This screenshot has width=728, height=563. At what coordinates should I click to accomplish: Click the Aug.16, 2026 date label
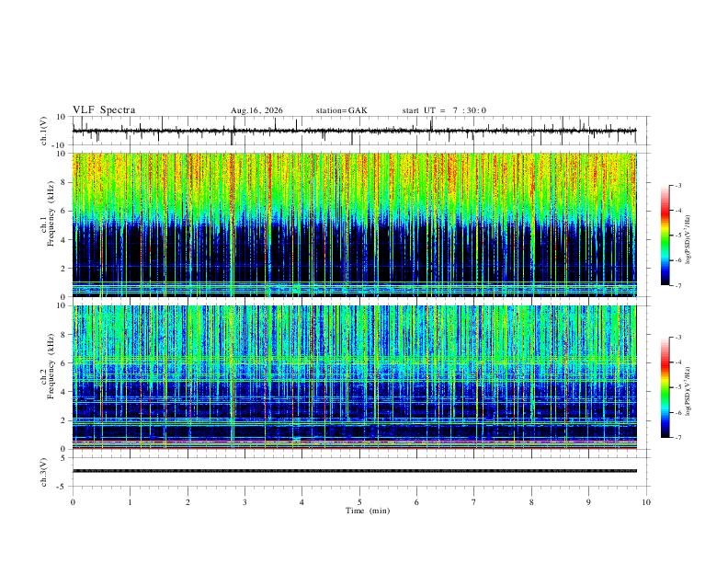pos(256,110)
